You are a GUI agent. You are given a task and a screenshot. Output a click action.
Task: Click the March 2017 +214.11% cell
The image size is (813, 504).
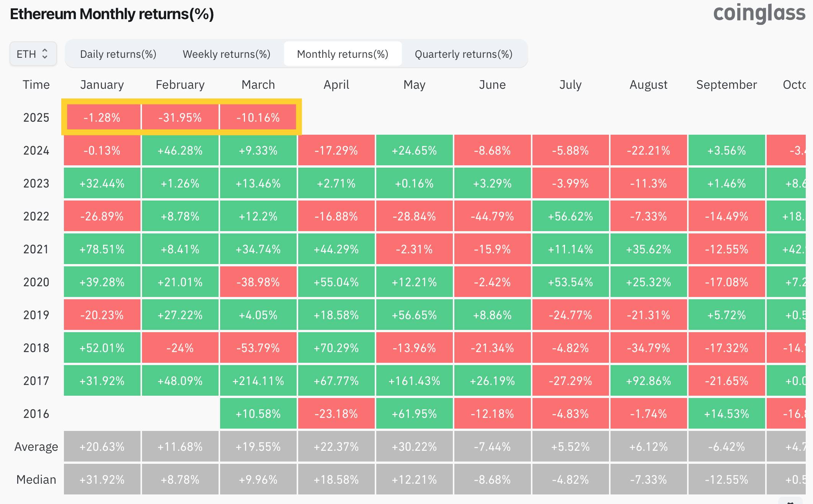[258, 381]
